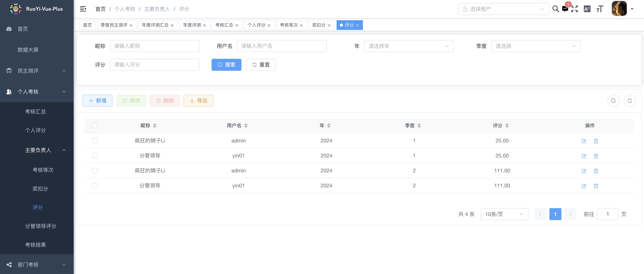
Task: Check the yin01 quarter 2 row checkbox
Action: coord(95,186)
